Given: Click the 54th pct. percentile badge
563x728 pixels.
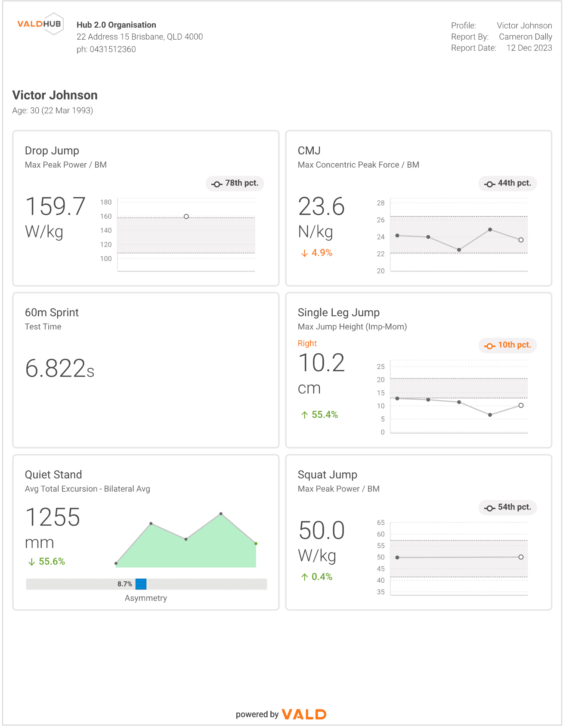Looking at the screenshot, I should coord(508,507).
